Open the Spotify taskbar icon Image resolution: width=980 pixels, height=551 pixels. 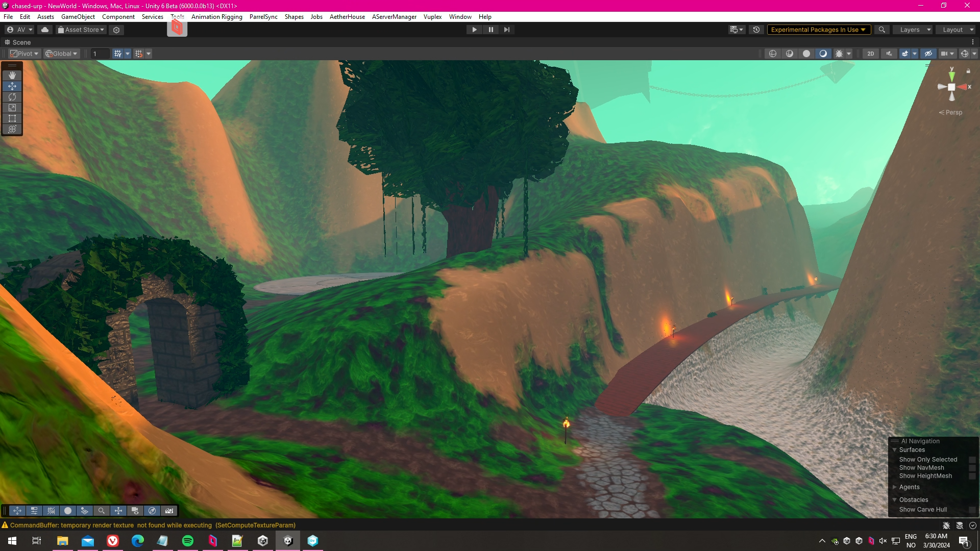pyautogui.click(x=188, y=541)
